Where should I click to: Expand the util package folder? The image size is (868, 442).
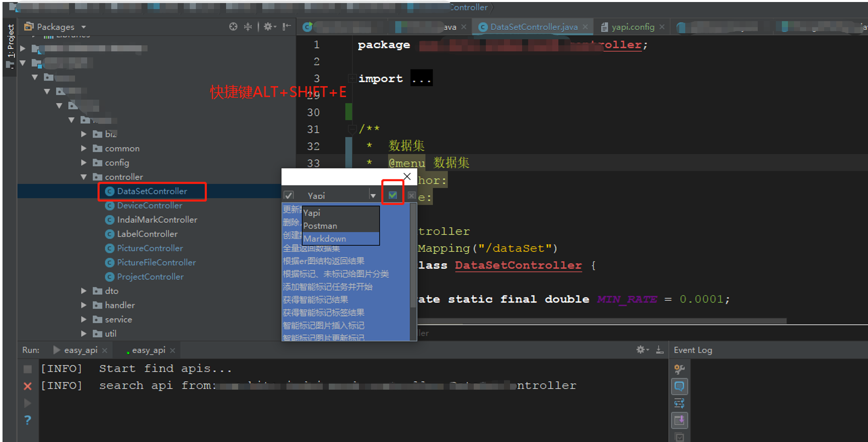(84, 333)
